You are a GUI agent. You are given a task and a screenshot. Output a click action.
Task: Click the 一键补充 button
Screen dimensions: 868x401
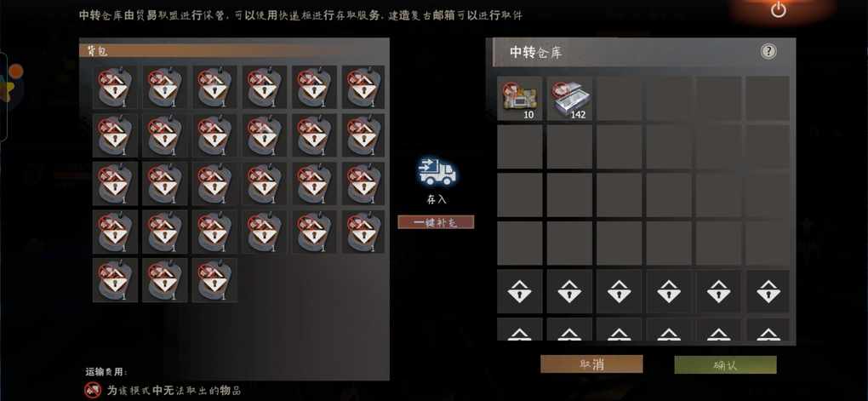tap(436, 222)
